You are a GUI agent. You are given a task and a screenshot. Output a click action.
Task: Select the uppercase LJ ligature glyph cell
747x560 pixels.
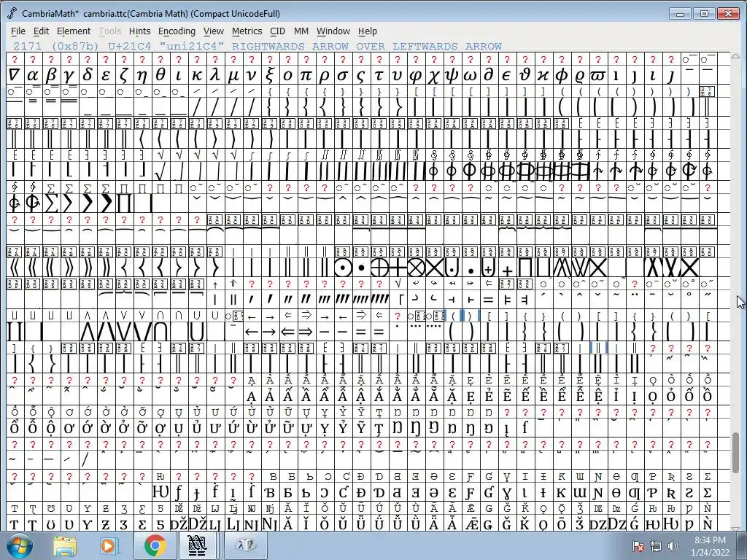pyautogui.click(x=215, y=524)
